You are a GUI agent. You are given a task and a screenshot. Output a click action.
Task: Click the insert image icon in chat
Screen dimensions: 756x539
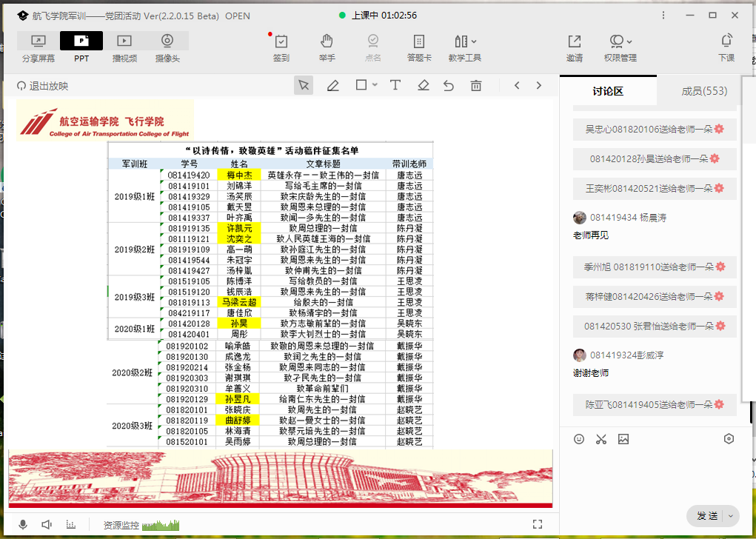[623, 439]
